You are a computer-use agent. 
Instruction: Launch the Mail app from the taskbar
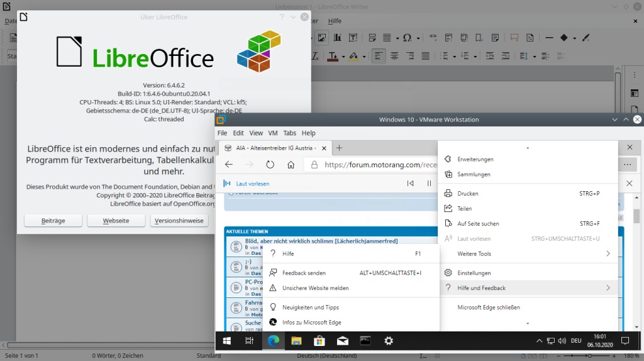pyautogui.click(x=342, y=341)
